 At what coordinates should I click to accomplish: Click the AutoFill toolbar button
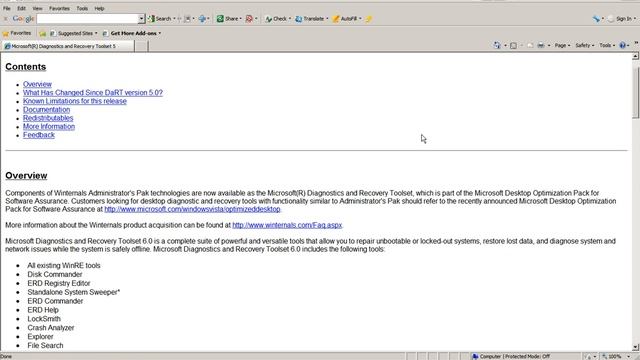pos(345,19)
